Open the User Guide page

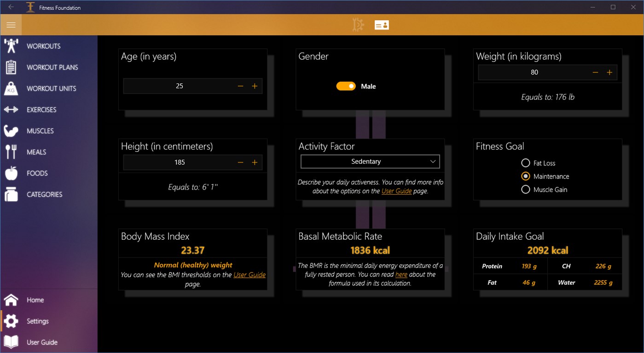41,342
